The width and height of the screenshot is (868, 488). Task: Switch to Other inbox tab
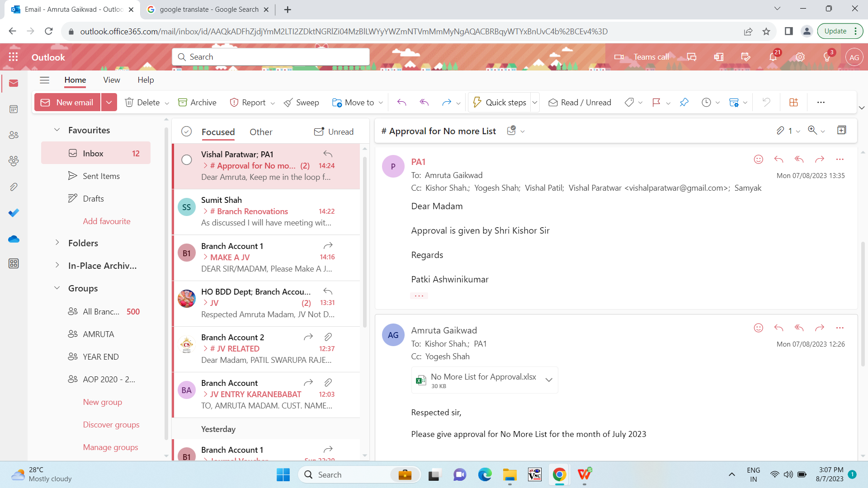pyautogui.click(x=261, y=132)
